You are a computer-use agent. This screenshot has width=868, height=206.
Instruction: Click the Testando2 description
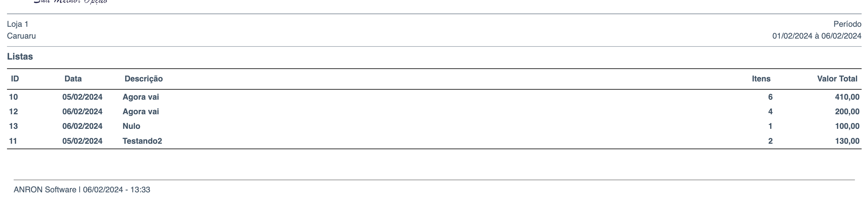142,141
